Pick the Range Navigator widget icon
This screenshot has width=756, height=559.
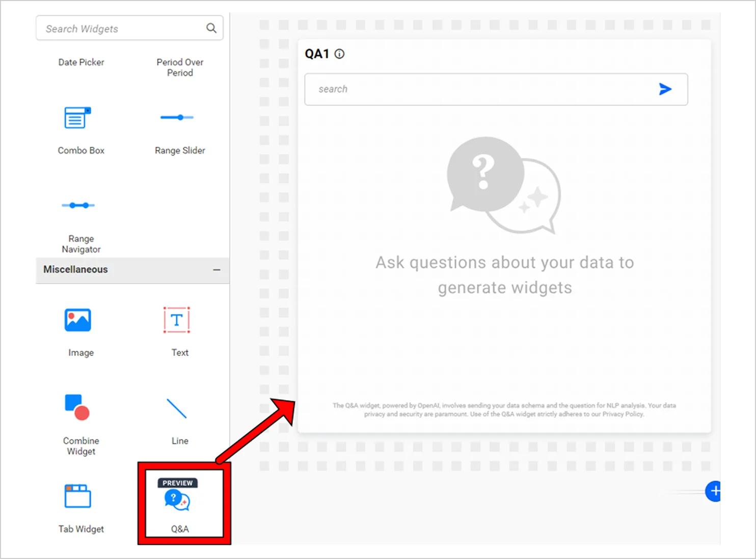click(78, 205)
